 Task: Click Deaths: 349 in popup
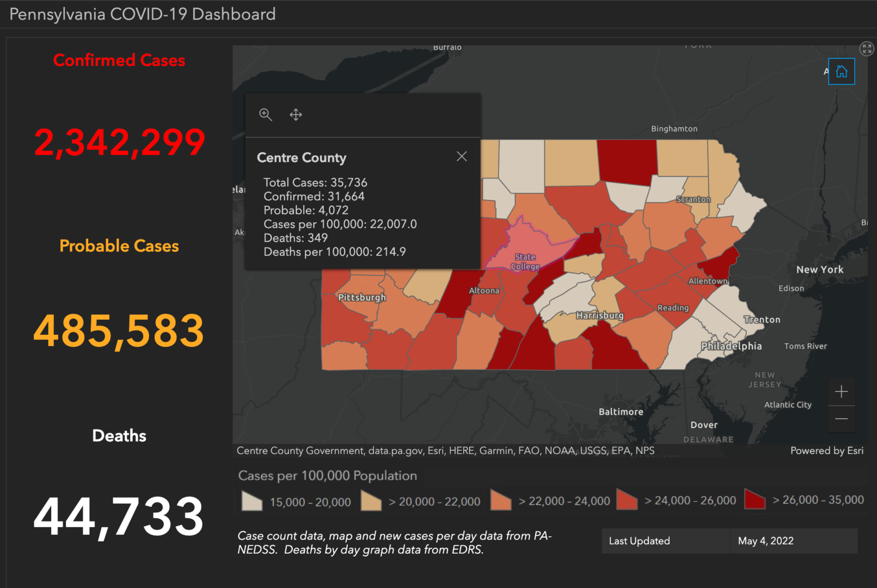click(296, 238)
